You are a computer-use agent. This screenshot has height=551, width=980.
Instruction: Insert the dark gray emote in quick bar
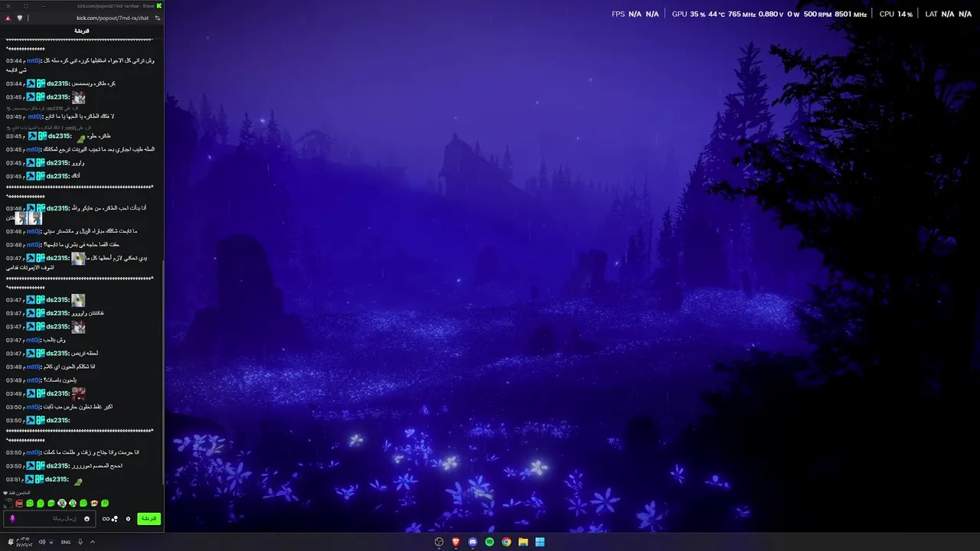coord(8,504)
